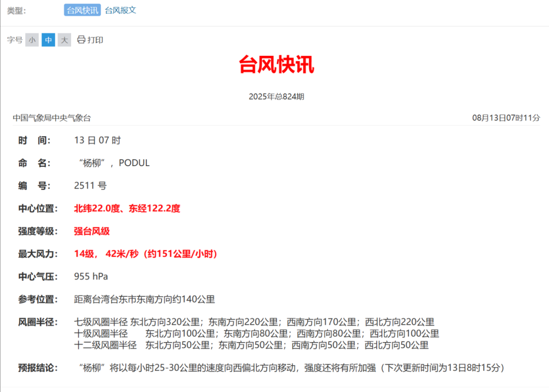This screenshot has width=549, height=392.
Task: Switch font size to large (大)
Action: 64,40
